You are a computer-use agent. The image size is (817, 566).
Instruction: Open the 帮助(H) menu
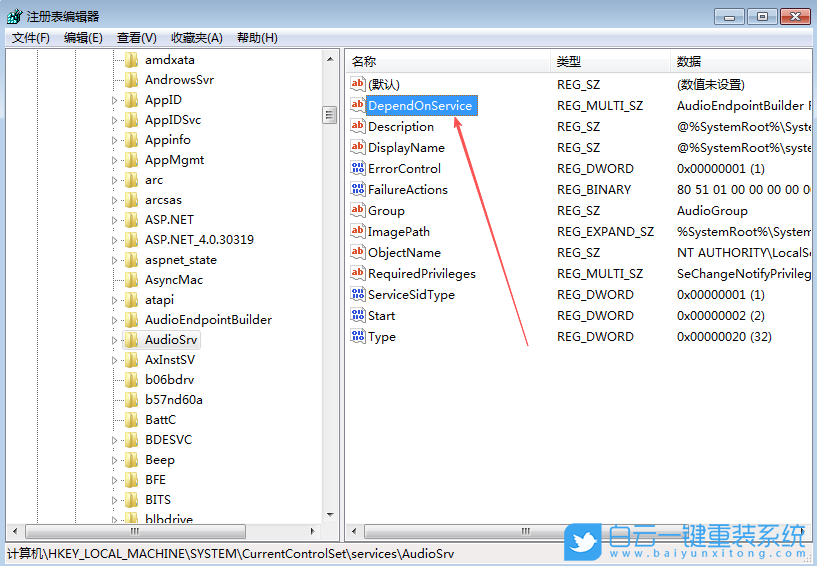[257, 38]
